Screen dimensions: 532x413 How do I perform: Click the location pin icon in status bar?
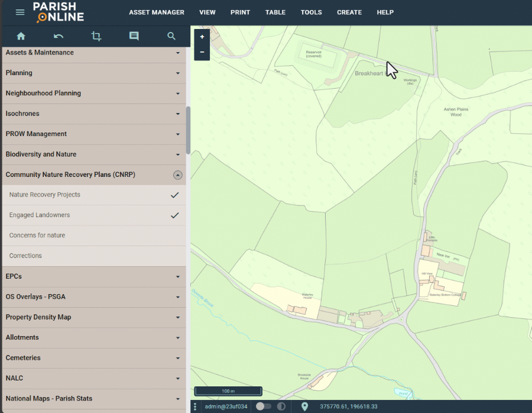pyautogui.click(x=305, y=406)
